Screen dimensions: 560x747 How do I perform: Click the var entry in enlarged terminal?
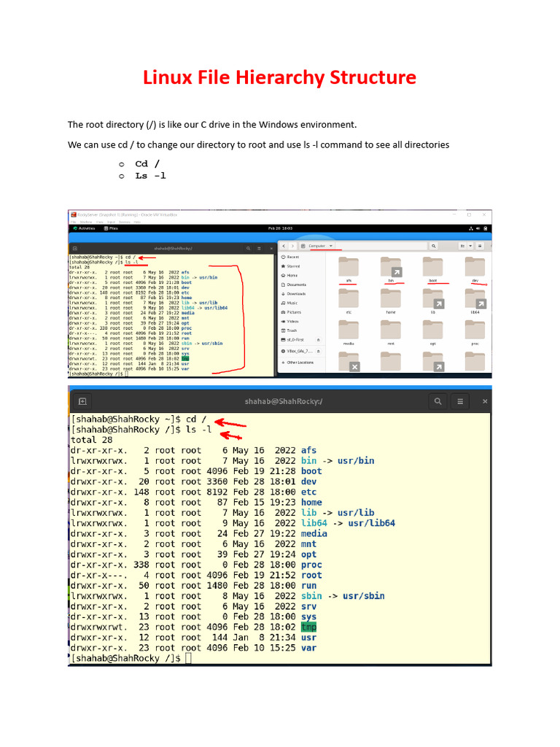[x=308, y=648]
